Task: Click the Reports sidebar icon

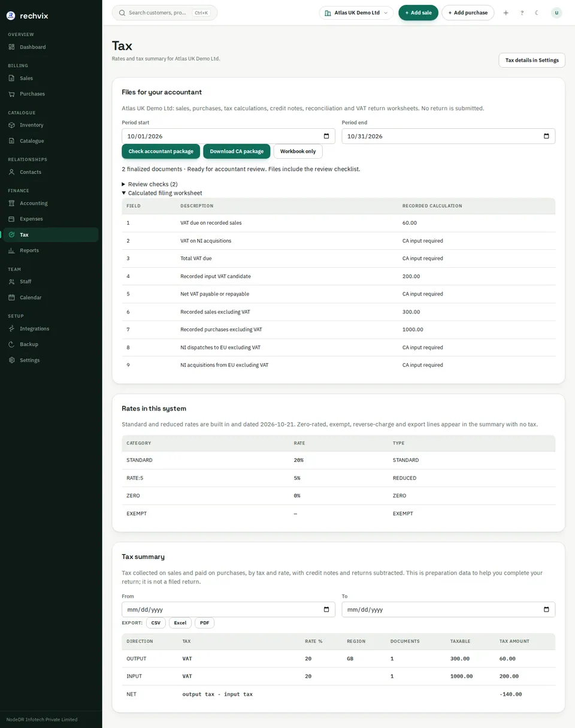Action: pos(12,250)
